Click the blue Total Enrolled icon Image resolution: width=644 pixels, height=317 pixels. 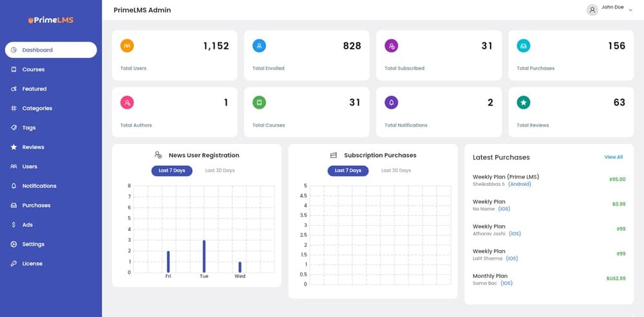(x=260, y=46)
